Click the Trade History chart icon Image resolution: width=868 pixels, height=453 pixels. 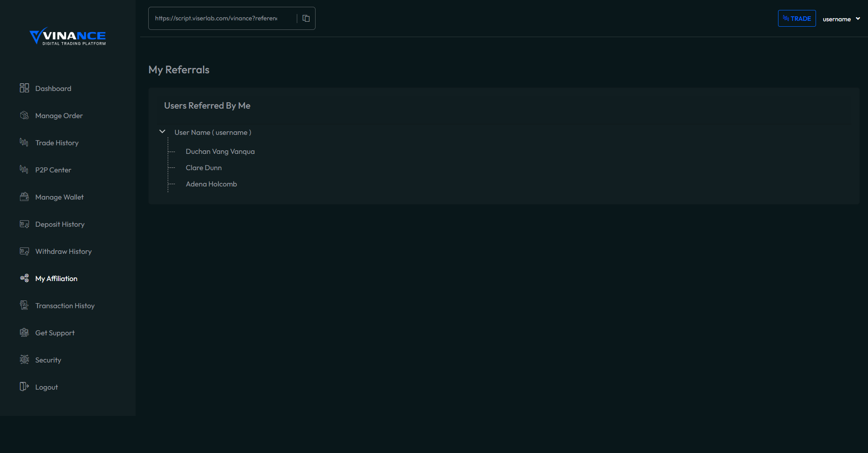pyautogui.click(x=24, y=143)
